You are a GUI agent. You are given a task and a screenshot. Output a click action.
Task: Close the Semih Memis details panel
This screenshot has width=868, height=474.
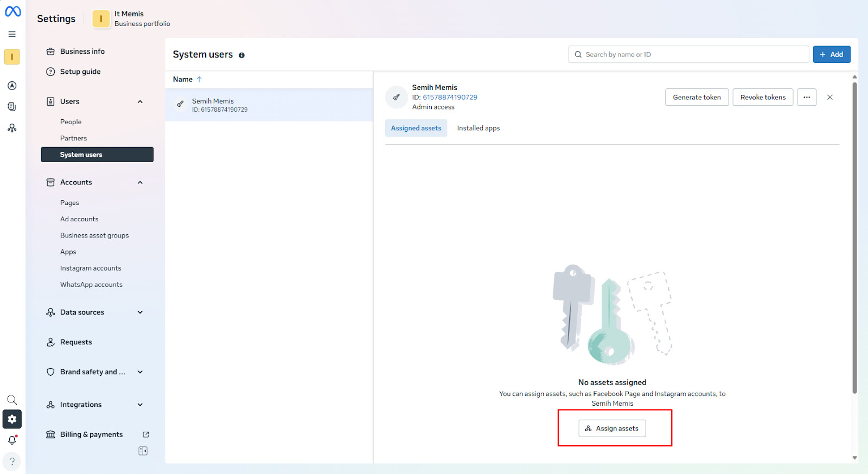click(829, 98)
